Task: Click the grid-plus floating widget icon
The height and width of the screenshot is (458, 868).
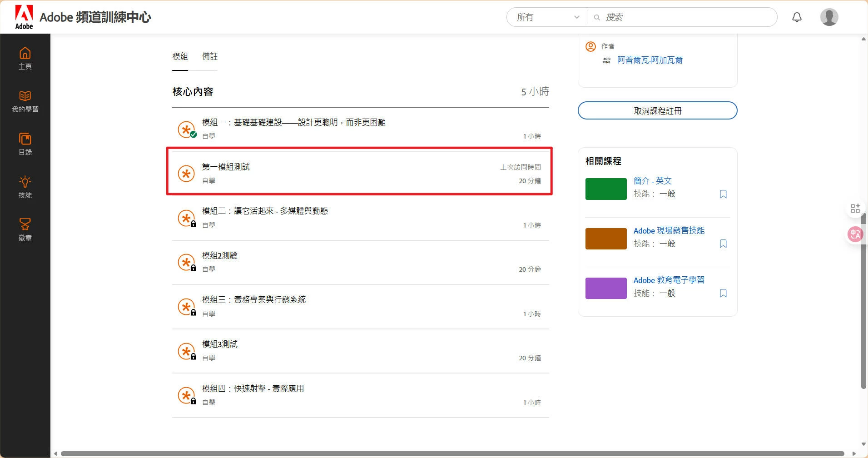Action: click(855, 209)
